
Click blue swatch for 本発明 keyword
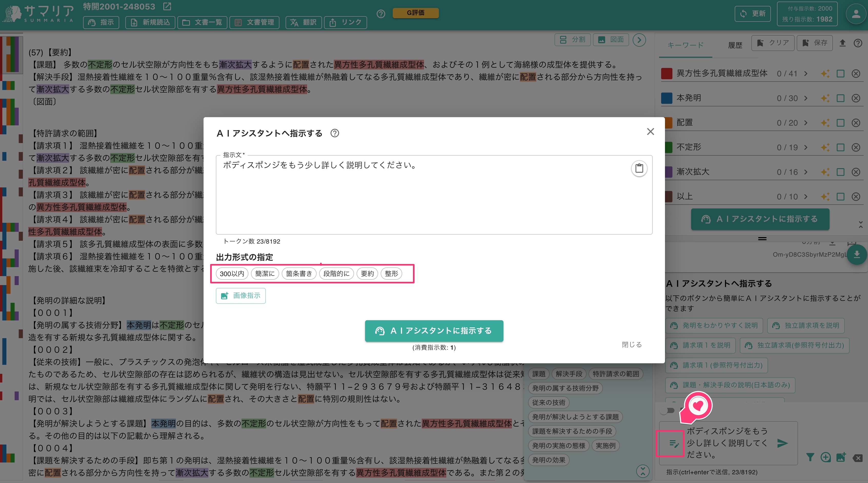click(x=667, y=98)
